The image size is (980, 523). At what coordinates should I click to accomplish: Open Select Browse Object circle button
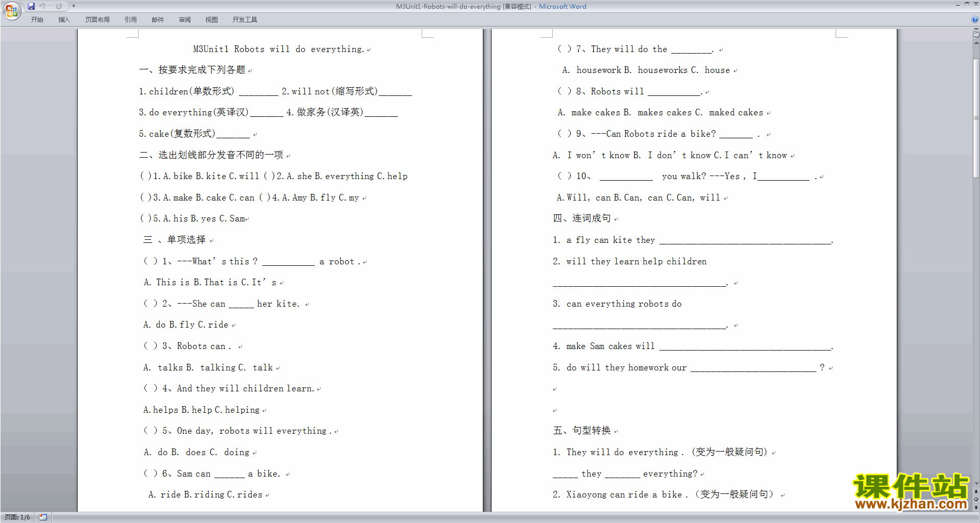[x=976, y=500]
